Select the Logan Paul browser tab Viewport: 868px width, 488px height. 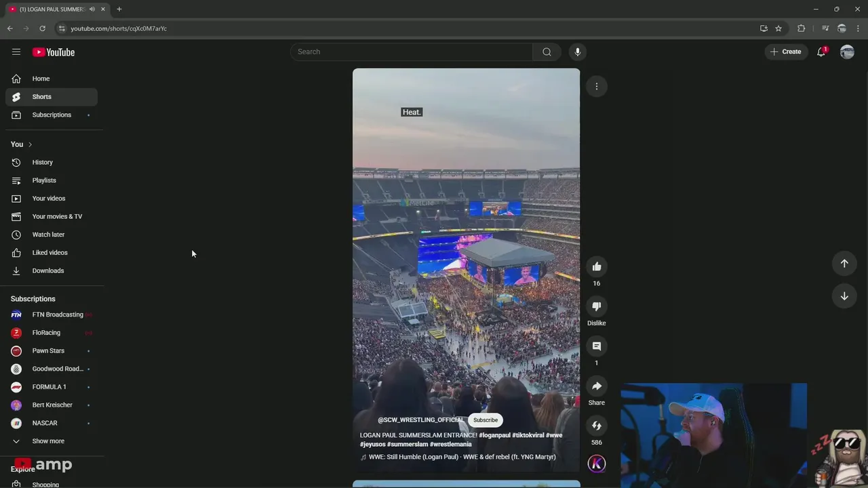click(x=58, y=9)
